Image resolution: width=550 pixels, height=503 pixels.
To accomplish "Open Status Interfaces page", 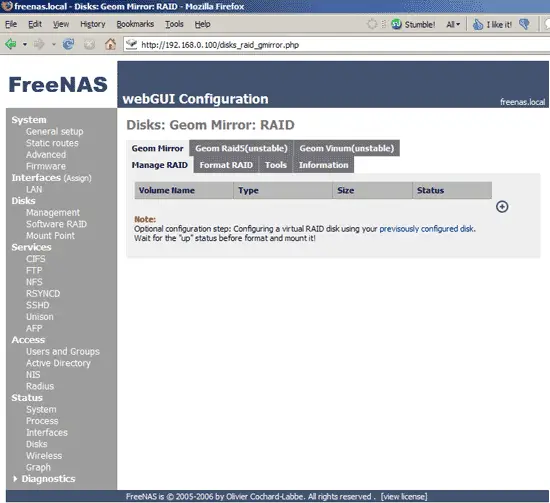I will tap(47, 432).
